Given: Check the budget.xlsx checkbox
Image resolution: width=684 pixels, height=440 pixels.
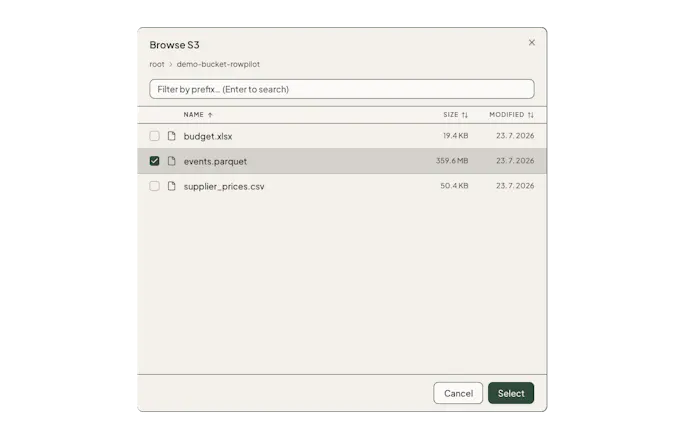Looking at the screenshot, I should click(x=154, y=136).
